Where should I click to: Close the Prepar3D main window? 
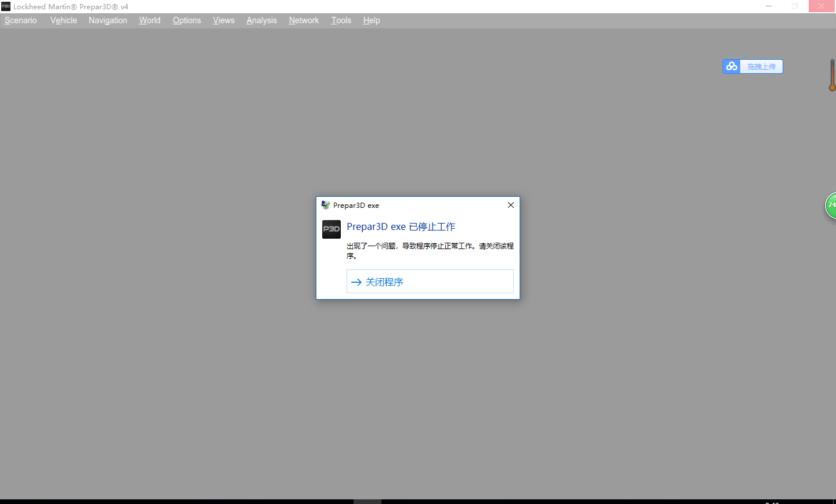click(821, 6)
